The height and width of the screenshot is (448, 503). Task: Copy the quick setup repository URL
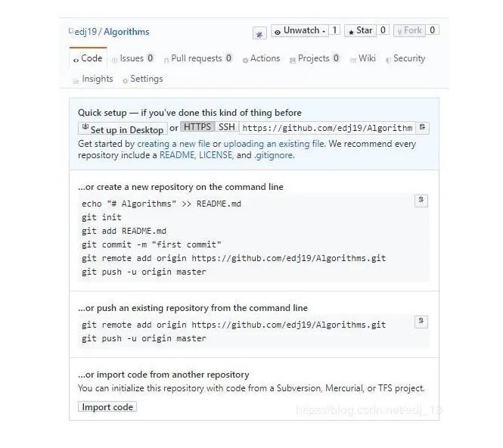423,127
